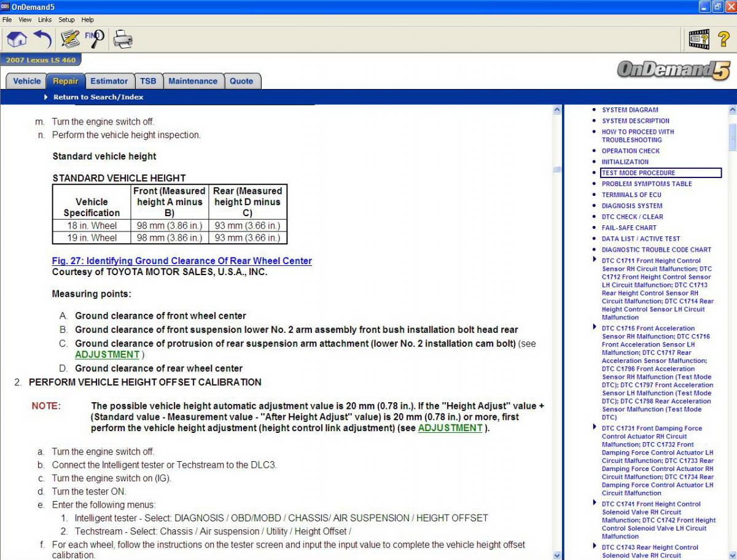The height and width of the screenshot is (560, 737).
Task: Click ADJUSTMENT link in the NOTE paragraph
Action: pyautogui.click(x=450, y=428)
